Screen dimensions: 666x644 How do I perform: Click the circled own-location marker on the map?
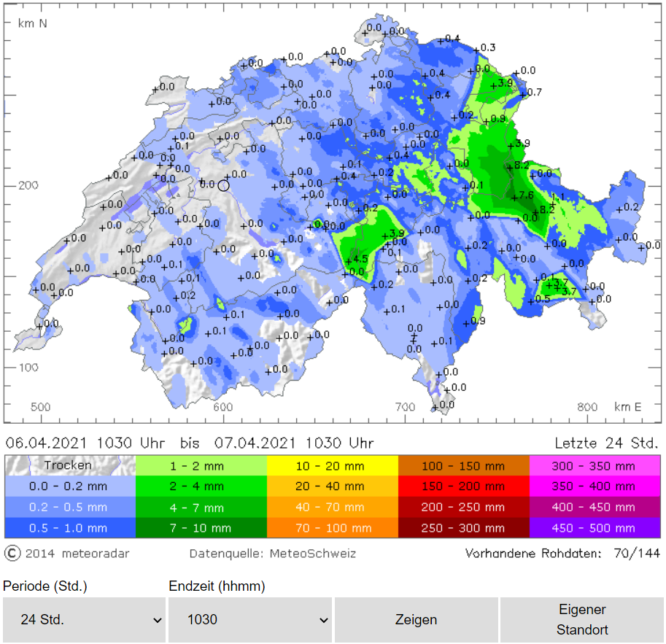tap(223, 185)
